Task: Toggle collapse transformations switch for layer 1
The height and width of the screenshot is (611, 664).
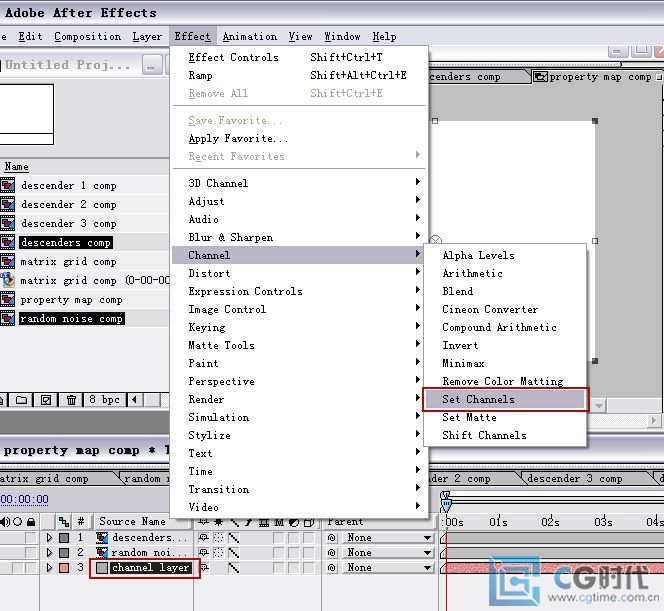Action: point(218,538)
